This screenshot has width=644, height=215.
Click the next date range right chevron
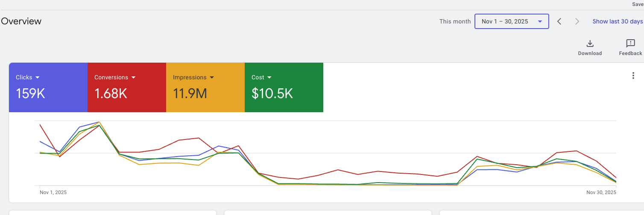click(577, 21)
